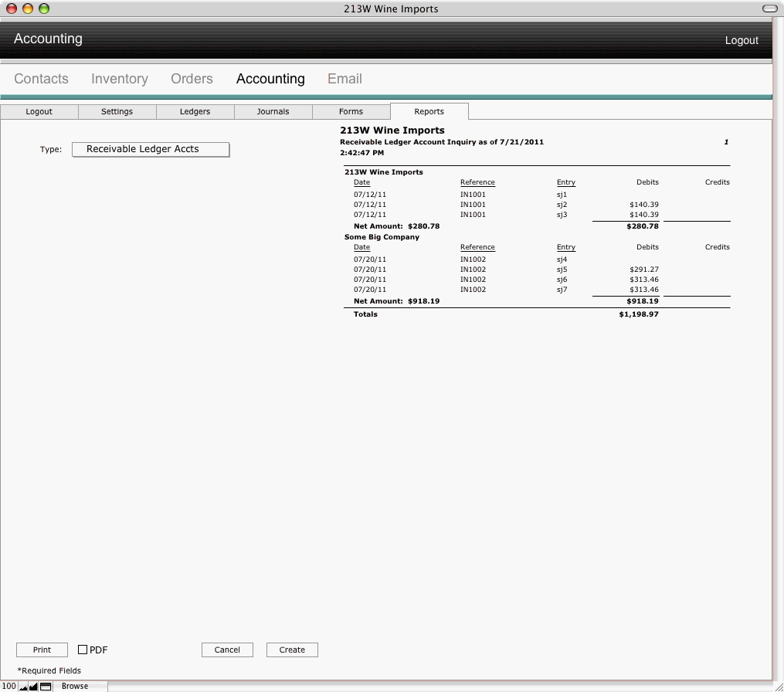Screen dimensions: 784x692
Task: Click entry sj6
Action: pos(562,280)
